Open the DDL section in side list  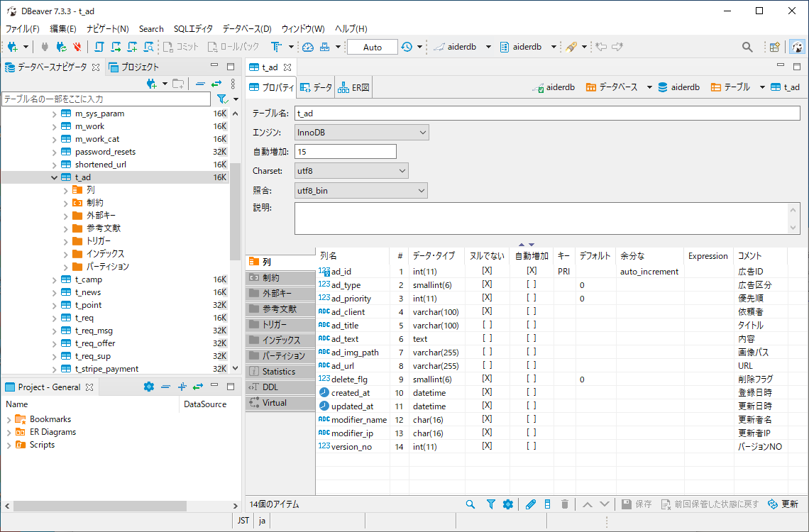coord(270,387)
